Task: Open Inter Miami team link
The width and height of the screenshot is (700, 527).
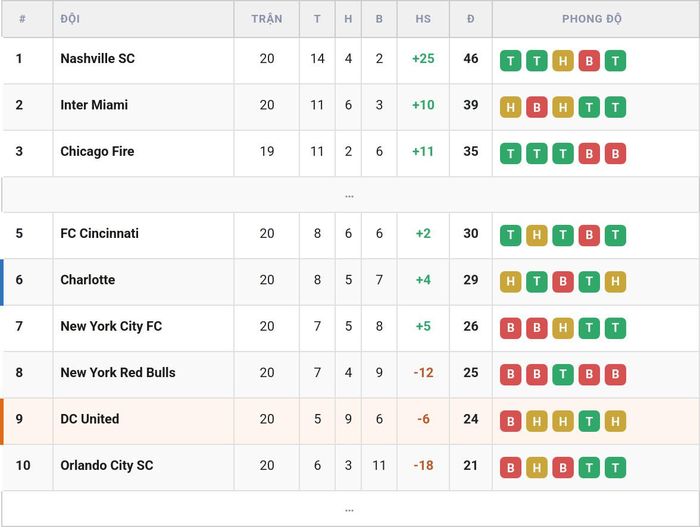Action: click(94, 105)
